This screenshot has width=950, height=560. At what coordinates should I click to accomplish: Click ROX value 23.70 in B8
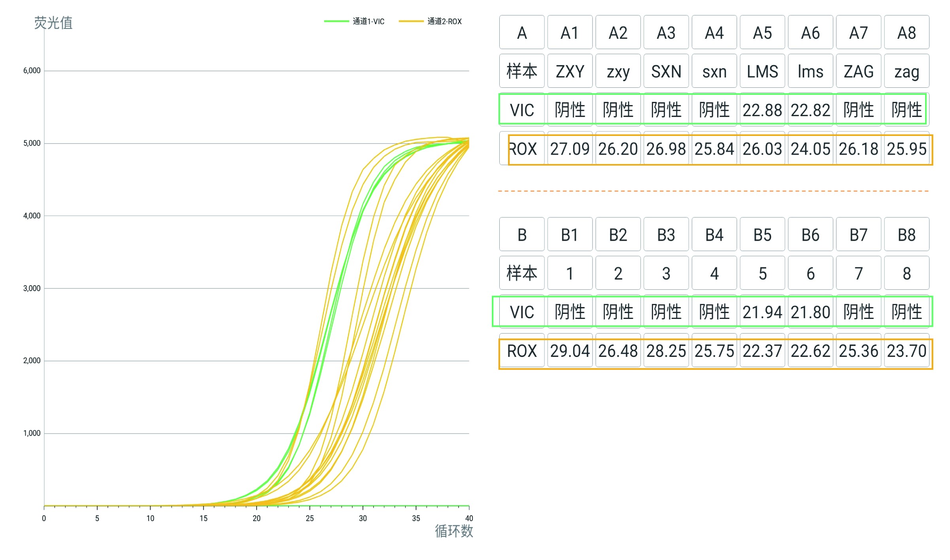click(907, 351)
